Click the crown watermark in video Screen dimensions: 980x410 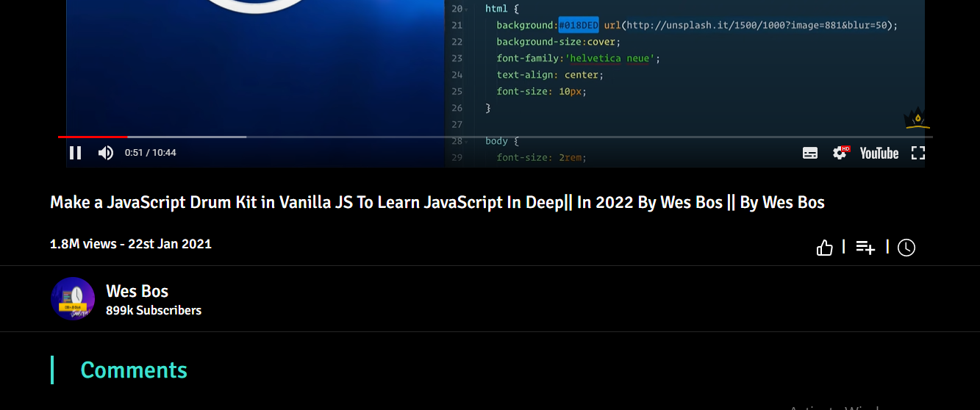(x=918, y=118)
